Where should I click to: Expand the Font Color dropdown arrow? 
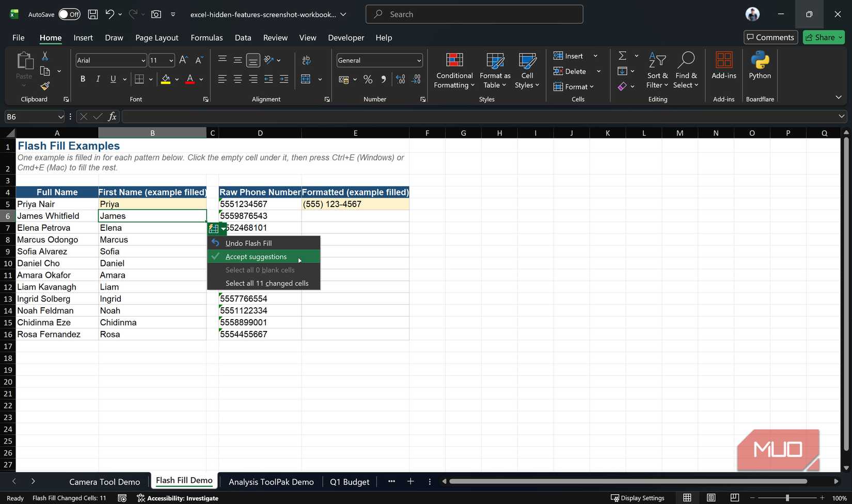pos(201,79)
